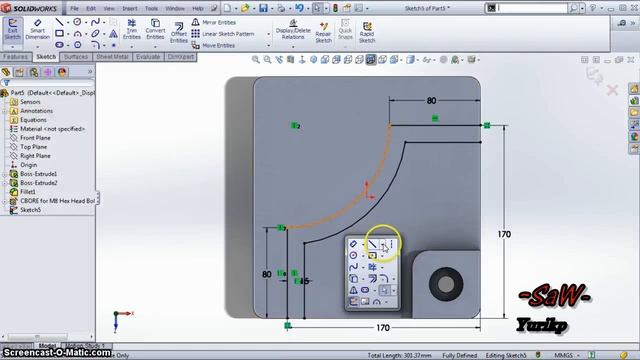This screenshot has width=640, height=360.
Task: Select Mirror Entities in shortcut popup
Action: click(x=353, y=290)
